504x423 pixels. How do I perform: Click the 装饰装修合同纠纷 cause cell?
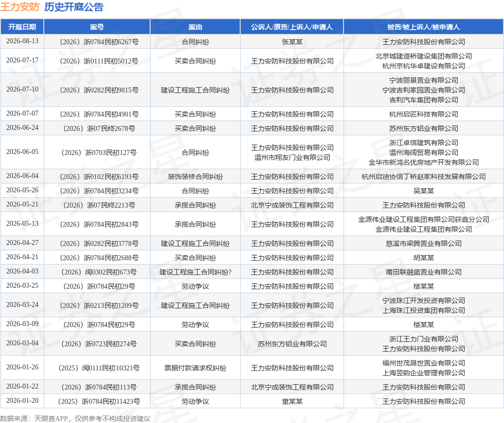pos(195,177)
